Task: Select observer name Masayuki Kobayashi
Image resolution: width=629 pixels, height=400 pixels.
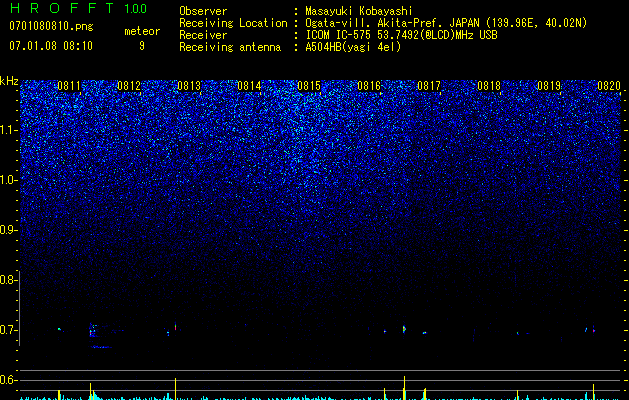Action: [x=359, y=11]
